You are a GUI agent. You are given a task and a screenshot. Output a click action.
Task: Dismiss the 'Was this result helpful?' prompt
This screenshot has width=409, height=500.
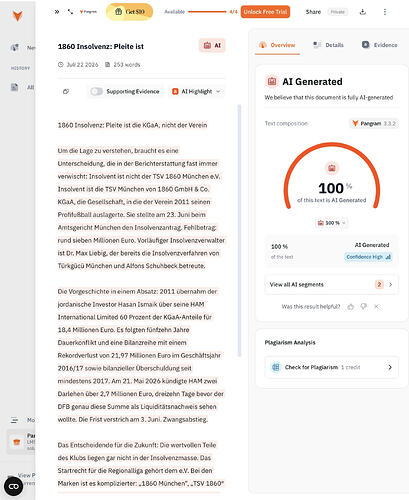(376, 306)
